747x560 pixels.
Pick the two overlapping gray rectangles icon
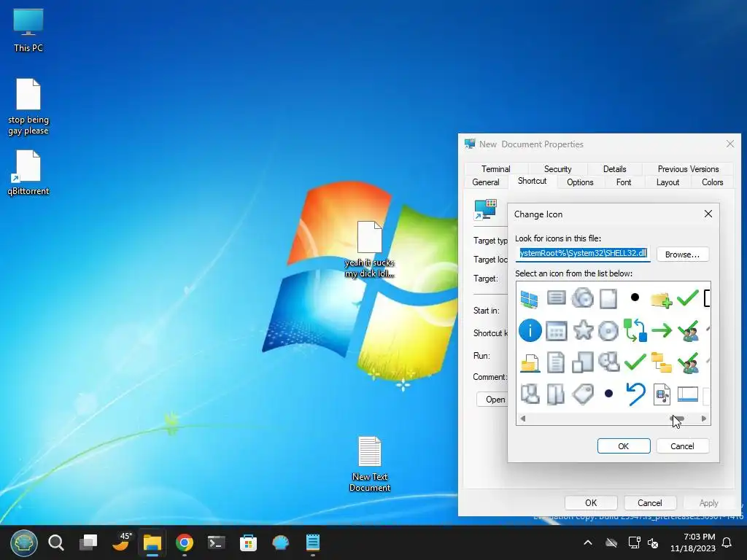click(583, 362)
